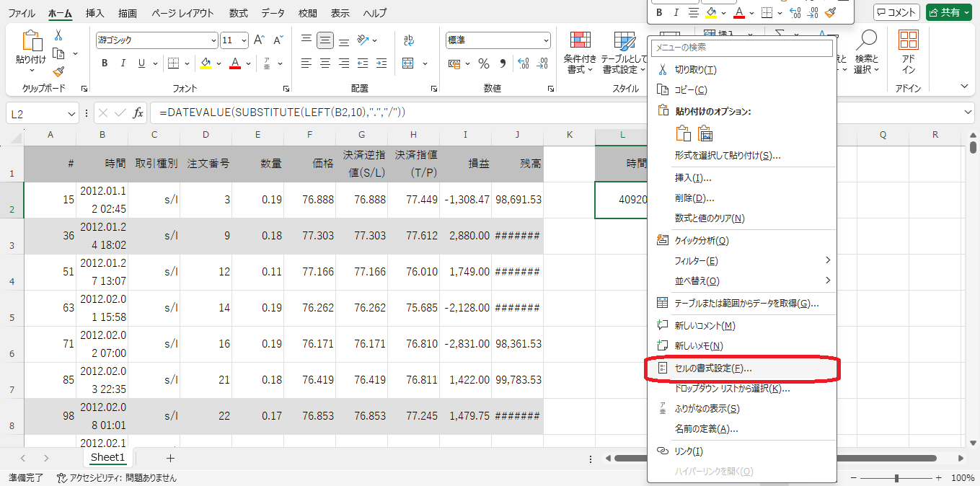Toggle middle vertical alignment in the ribbon
This screenshot has height=486, width=980.
[325, 40]
